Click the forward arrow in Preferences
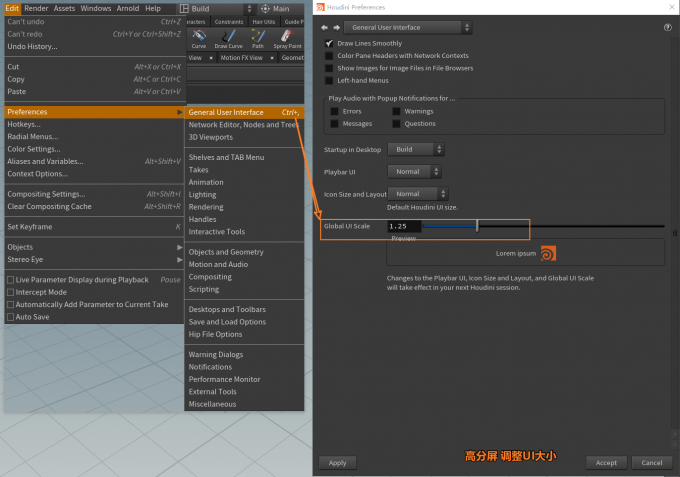The image size is (680, 477). pyautogui.click(x=335, y=27)
